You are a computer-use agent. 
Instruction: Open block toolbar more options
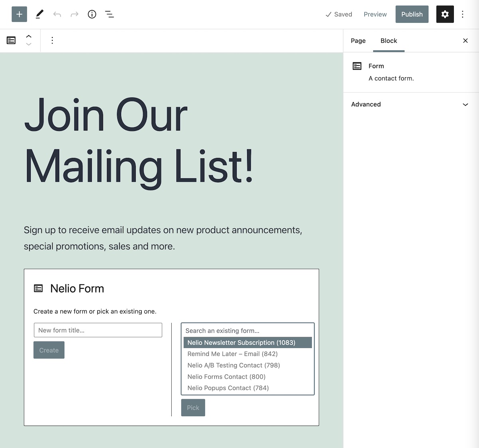(52, 40)
